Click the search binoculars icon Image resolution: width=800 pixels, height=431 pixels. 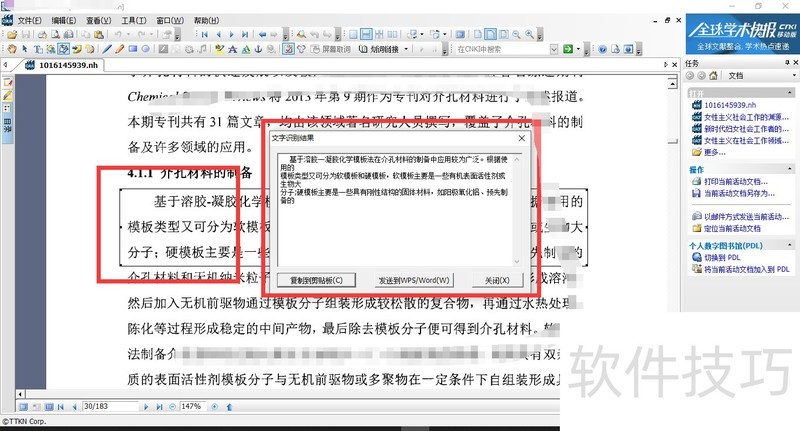click(301, 35)
